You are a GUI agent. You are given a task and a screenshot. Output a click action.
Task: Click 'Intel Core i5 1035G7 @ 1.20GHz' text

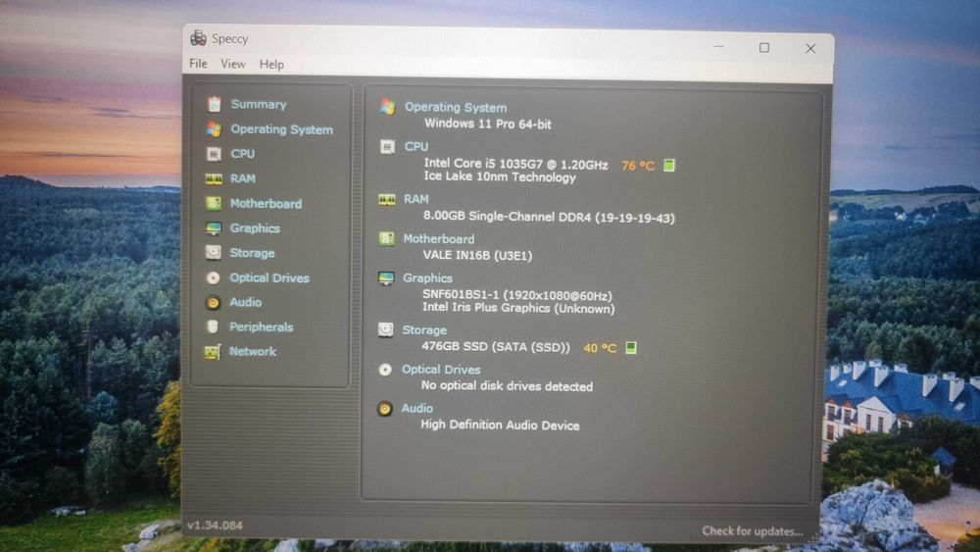(x=516, y=165)
